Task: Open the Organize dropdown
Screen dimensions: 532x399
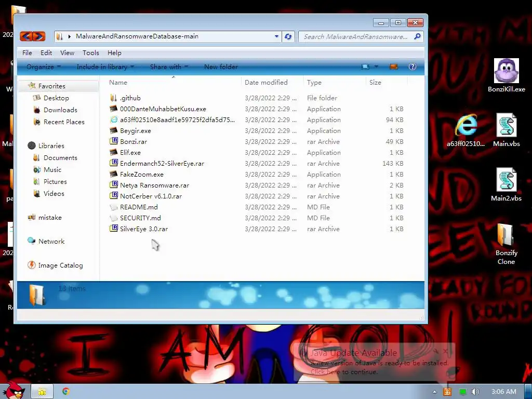Action: point(44,67)
